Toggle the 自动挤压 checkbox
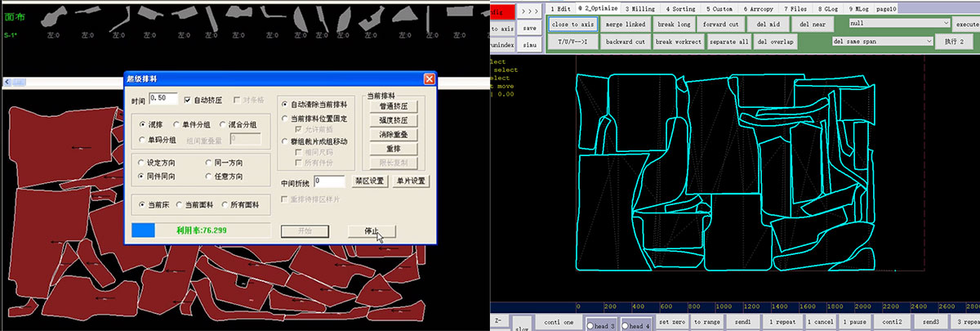 [x=189, y=100]
